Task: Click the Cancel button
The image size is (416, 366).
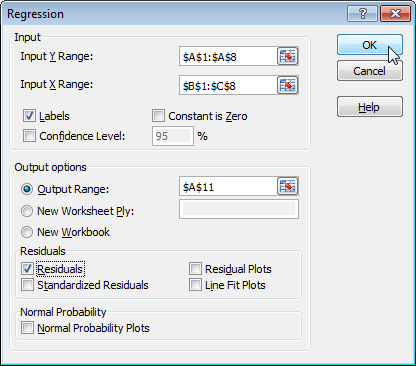Action: coord(370,71)
